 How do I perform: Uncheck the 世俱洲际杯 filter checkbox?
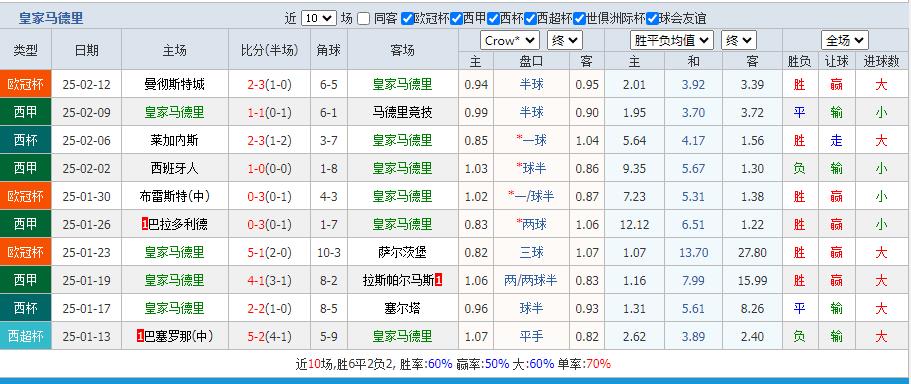pos(579,19)
